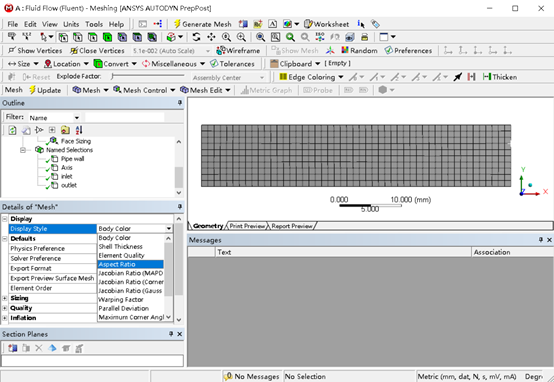Expand the Inflation details group
The width and height of the screenshot is (554, 382).
click(5, 318)
